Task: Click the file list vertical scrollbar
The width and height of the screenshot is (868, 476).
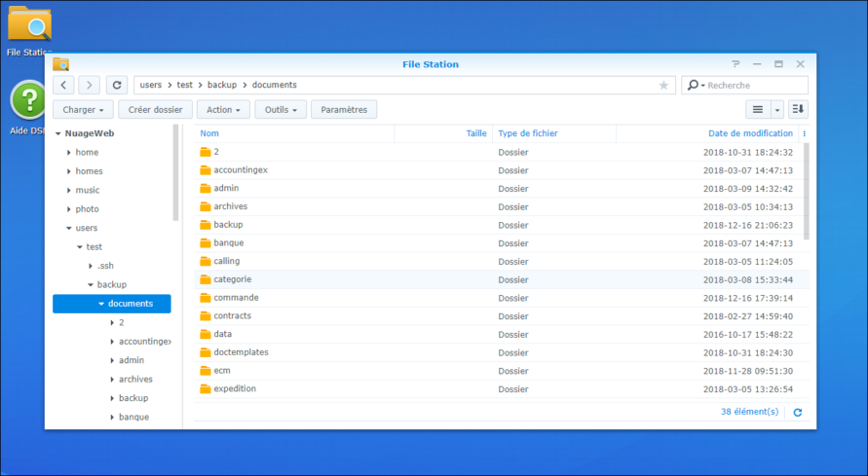Action: coord(806,192)
